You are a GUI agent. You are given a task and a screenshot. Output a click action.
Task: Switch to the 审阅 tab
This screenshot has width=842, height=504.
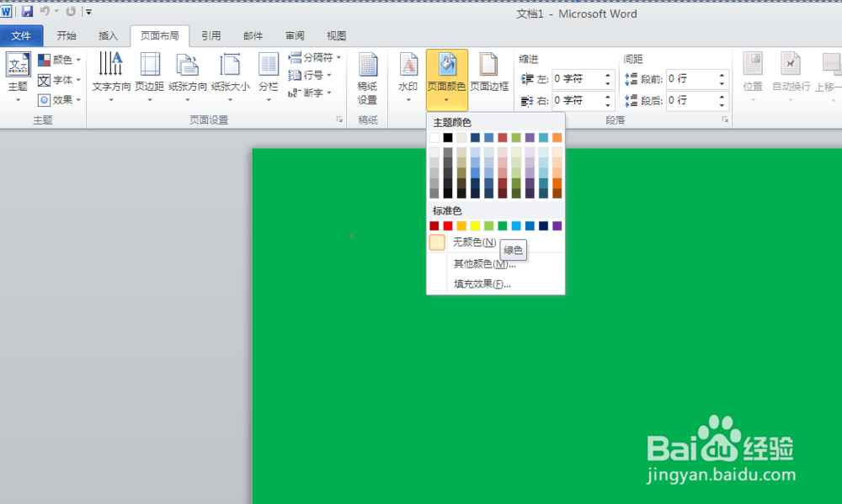point(295,36)
